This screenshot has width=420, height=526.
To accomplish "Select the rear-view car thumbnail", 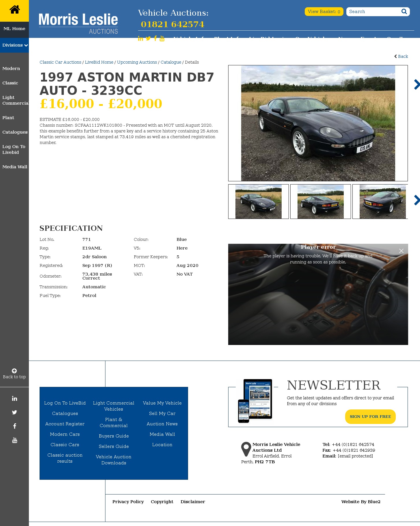I will click(x=321, y=202).
